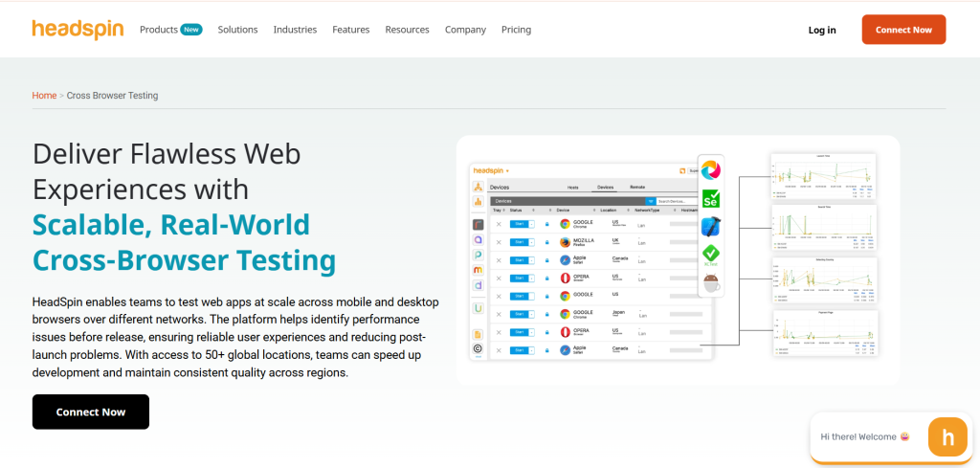Click the Selenium icon in illustration
The image size is (980, 468).
711,199
